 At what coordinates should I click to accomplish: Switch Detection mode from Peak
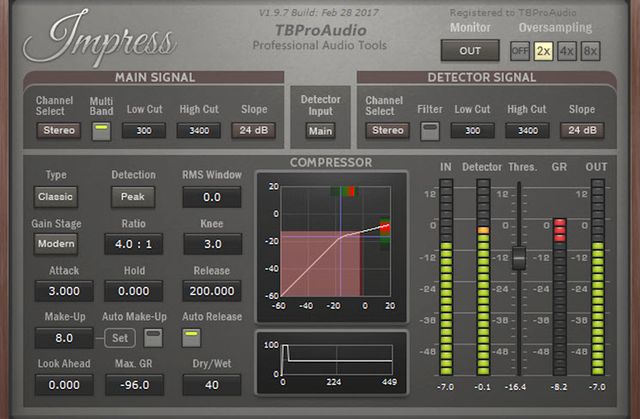(133, 197)
